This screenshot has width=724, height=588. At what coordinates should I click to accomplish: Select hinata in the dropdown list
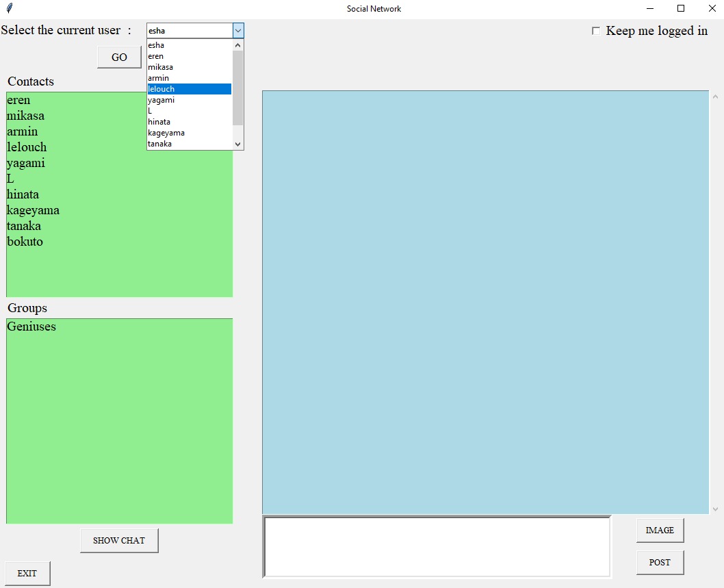click(x=190, y=122)
